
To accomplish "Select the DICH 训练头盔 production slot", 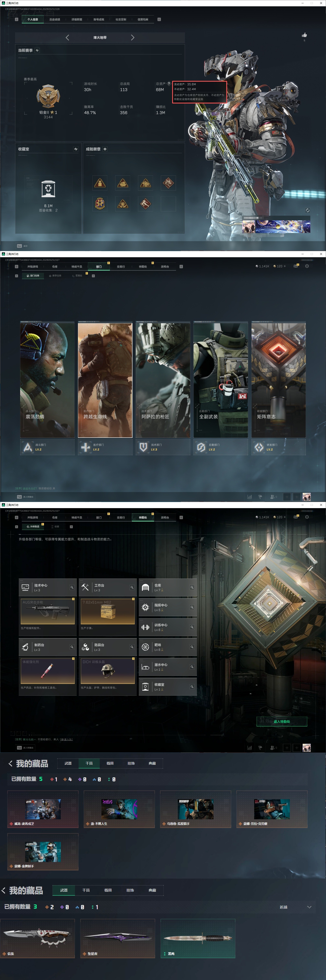I will (x=108, y=671).
